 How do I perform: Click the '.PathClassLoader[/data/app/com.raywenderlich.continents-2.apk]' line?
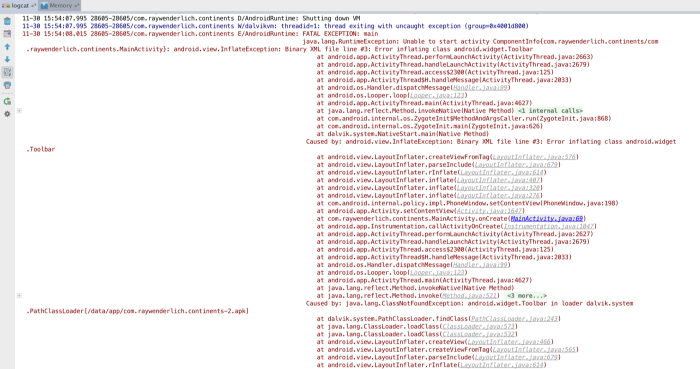[138, 311]
